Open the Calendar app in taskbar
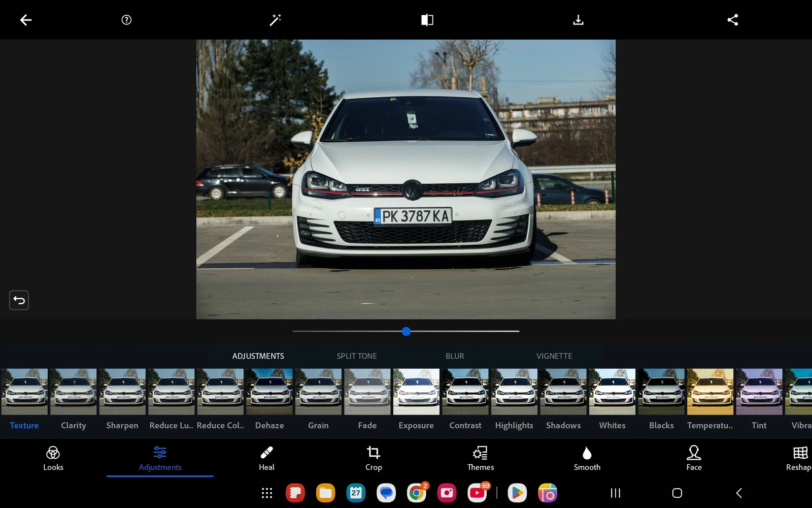This screenshot has height=508, width=812. coord(356,493)
